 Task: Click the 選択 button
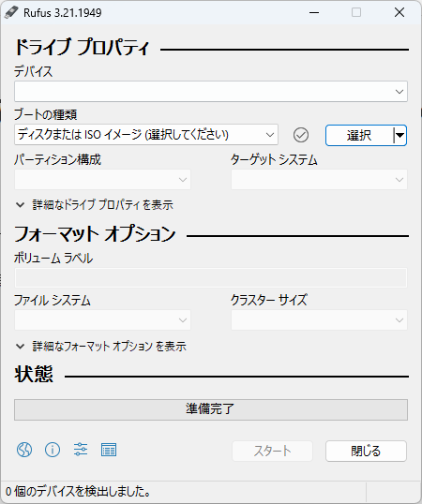point(359,135)
